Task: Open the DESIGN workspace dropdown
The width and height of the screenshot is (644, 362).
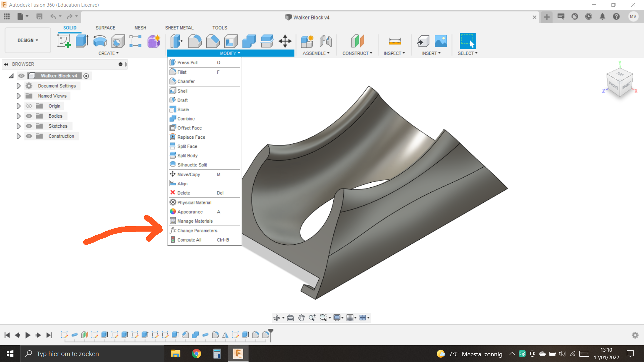Action: [28, 40]
